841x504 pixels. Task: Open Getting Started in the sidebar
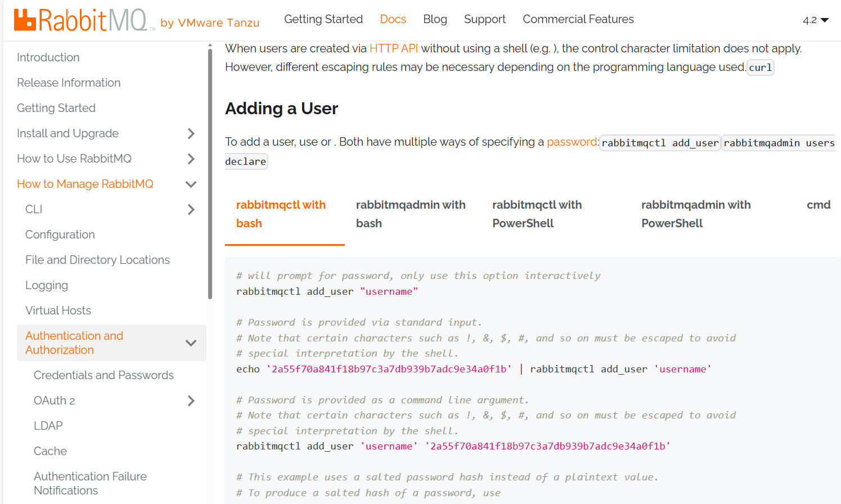[x=56, y=108]
